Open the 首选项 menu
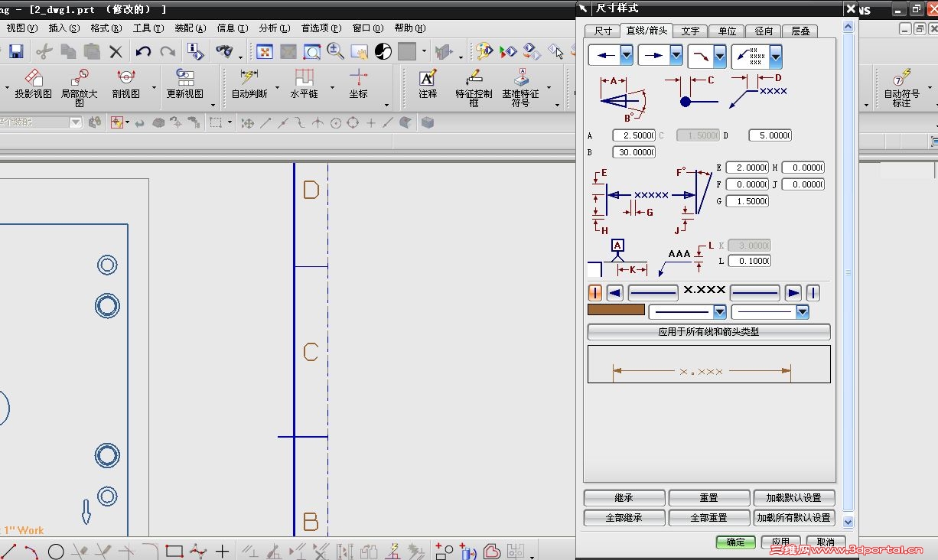The image size is (938, 560). [321, 28]
